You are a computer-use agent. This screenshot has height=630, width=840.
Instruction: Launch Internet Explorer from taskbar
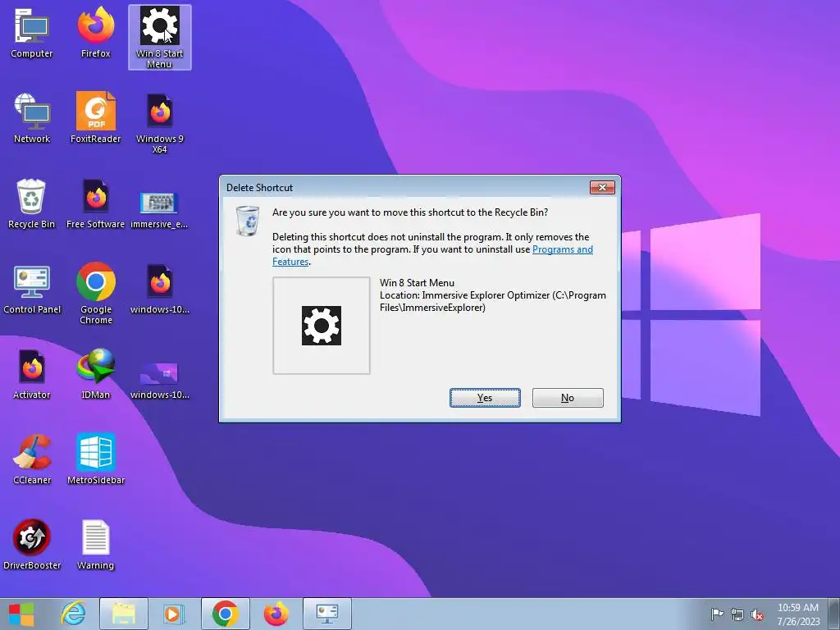pyautogui.click(x=73, y=614)
